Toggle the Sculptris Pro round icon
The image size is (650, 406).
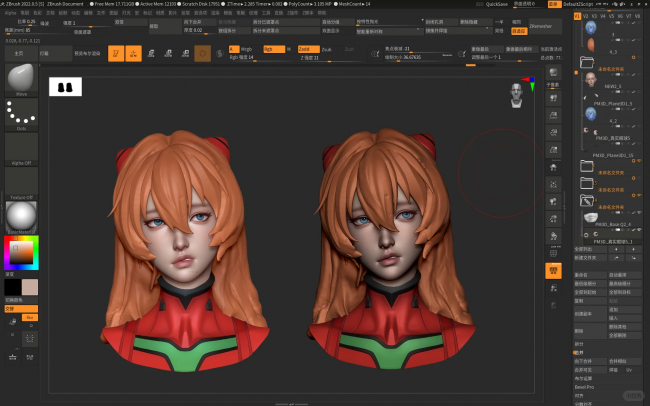coord(220,53)
